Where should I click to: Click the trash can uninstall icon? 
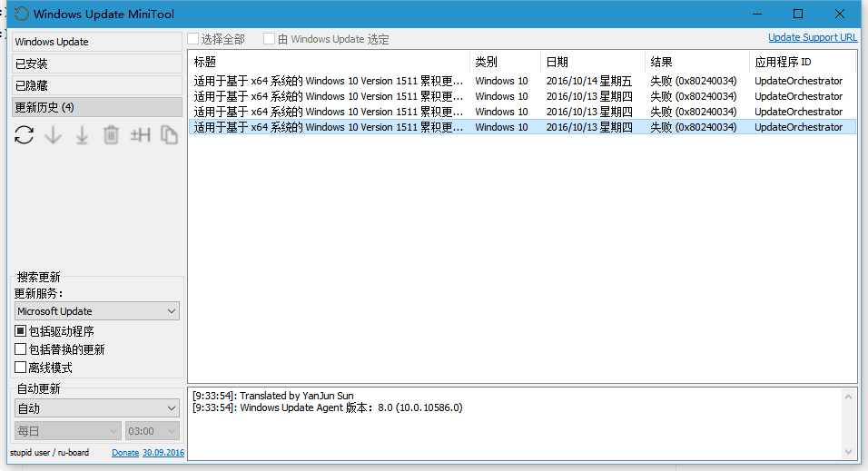pyautogui.click(x=111, y=135)
